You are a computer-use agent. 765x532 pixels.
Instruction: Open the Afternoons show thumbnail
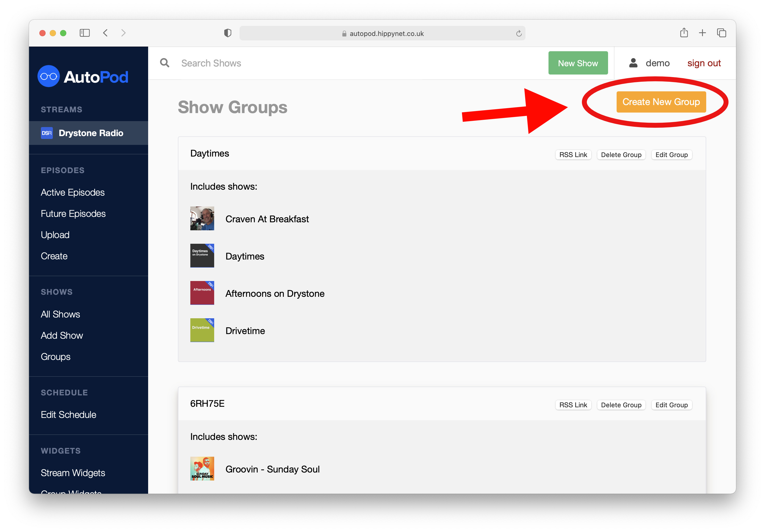[x=202, y=293]
